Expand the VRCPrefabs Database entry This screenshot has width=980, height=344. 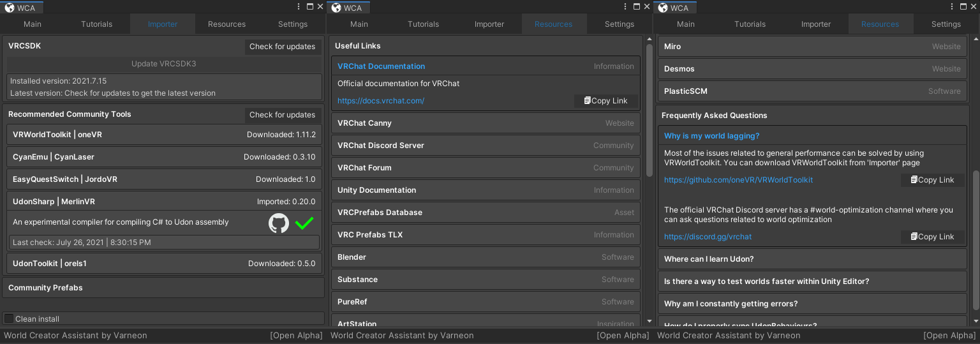pos(486,213)
